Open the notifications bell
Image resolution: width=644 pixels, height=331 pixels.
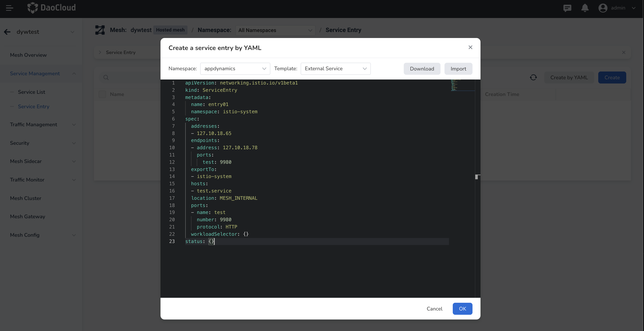click(585, 8)
